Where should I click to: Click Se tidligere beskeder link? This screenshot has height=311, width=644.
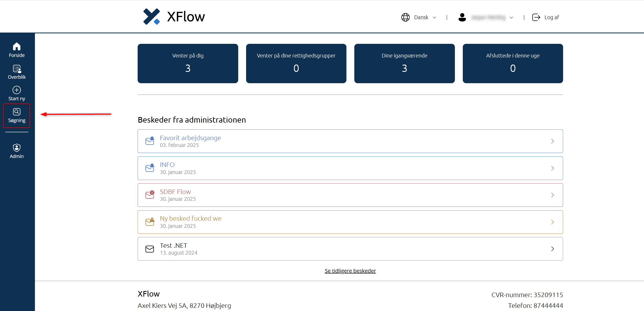tap(350, 271)
